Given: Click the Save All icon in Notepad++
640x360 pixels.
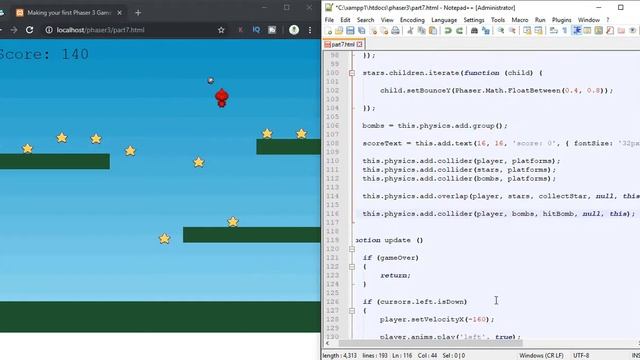Looking at the screenshot, I should 362,31.
